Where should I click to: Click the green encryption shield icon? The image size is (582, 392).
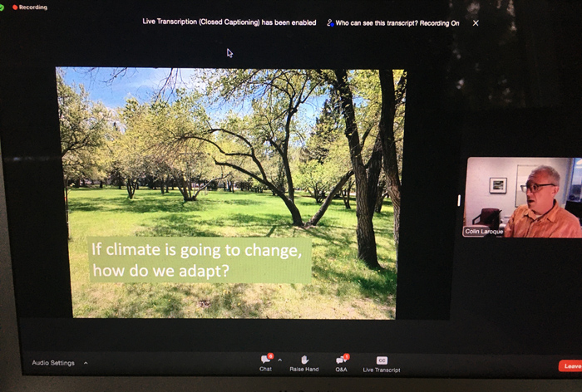pyautogui.click(x=2, y=7)
